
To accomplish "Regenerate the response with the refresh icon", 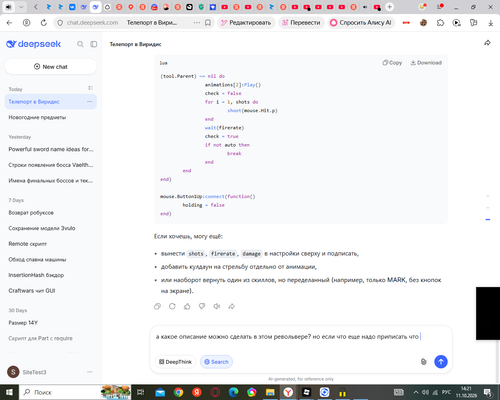I will 172,306.
